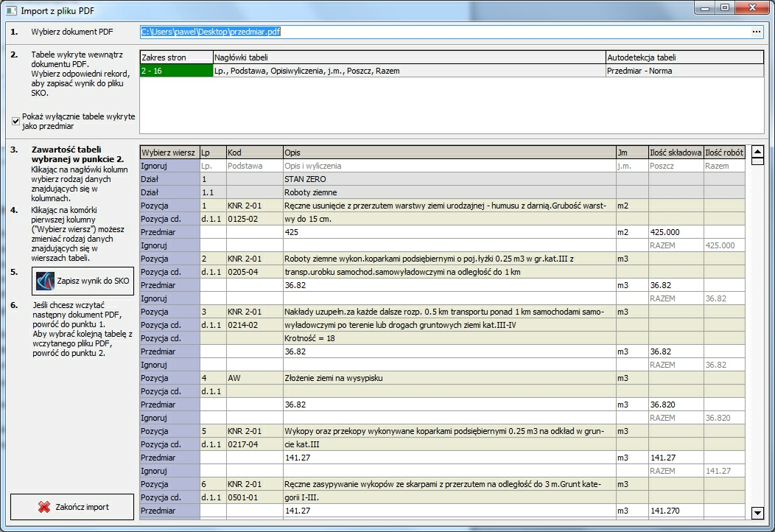Click the Zapisz wynik do SKO button
The width and height of the screenshot is (775, 532).
tap(83, 281)
